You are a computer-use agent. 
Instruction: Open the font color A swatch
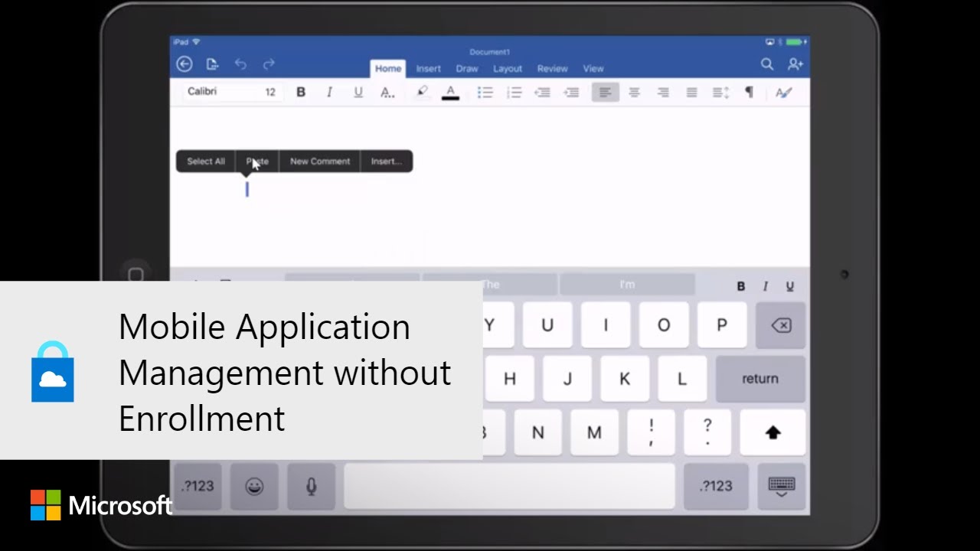(x=451, y=93)
